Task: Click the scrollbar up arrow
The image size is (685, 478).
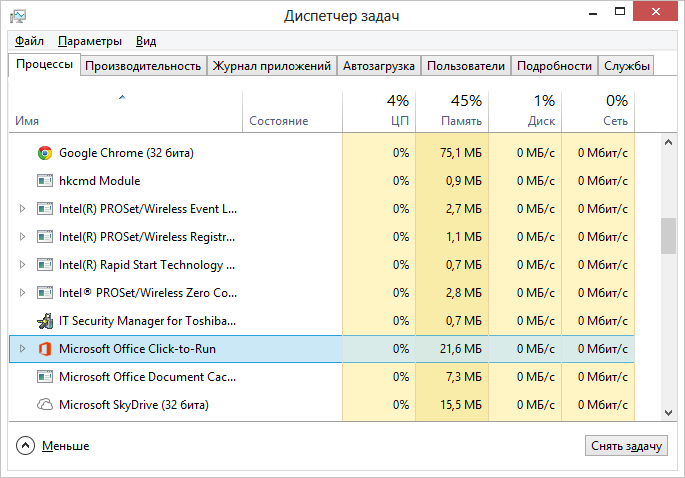Action: click(668, 142)
